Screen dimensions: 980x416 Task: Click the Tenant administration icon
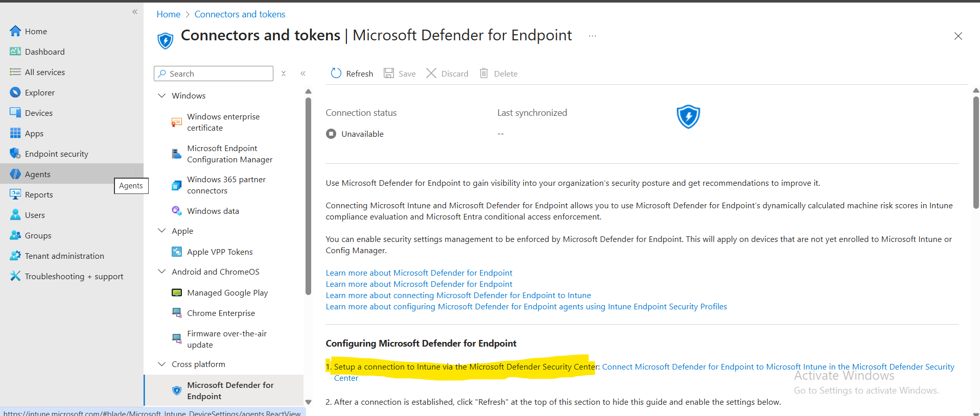pos(15,256)
